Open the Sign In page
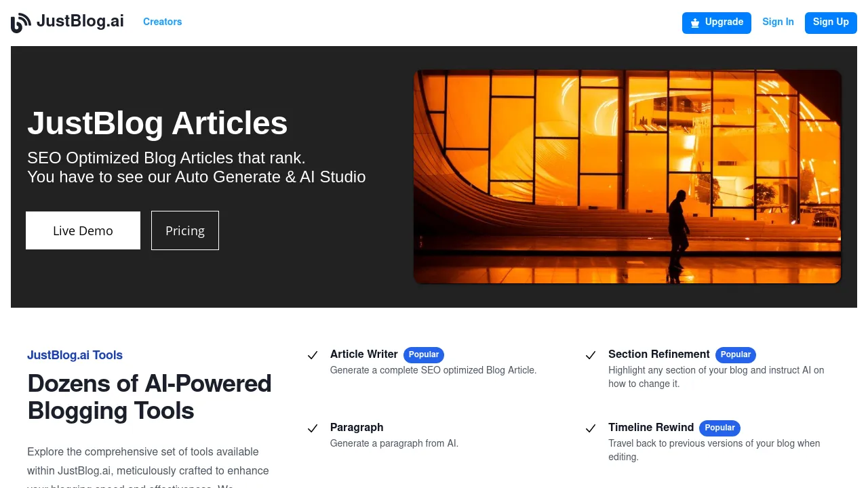This screenshot has width=868, height=488. 778,22
